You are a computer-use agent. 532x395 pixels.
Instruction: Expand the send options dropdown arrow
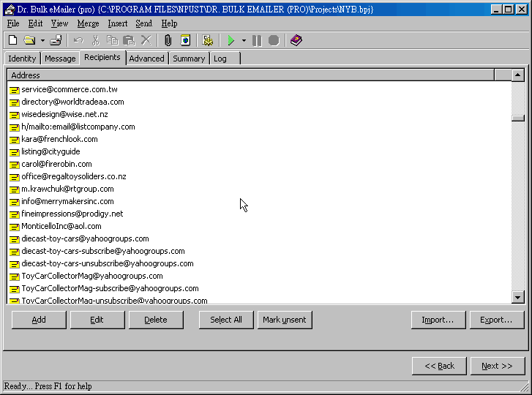coord(244,40)
